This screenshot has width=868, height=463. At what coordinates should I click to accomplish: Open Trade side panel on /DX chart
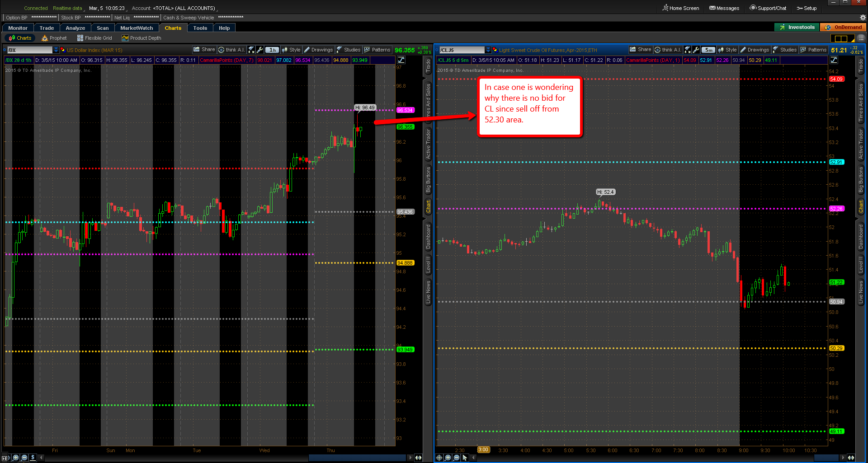point(428,66)
